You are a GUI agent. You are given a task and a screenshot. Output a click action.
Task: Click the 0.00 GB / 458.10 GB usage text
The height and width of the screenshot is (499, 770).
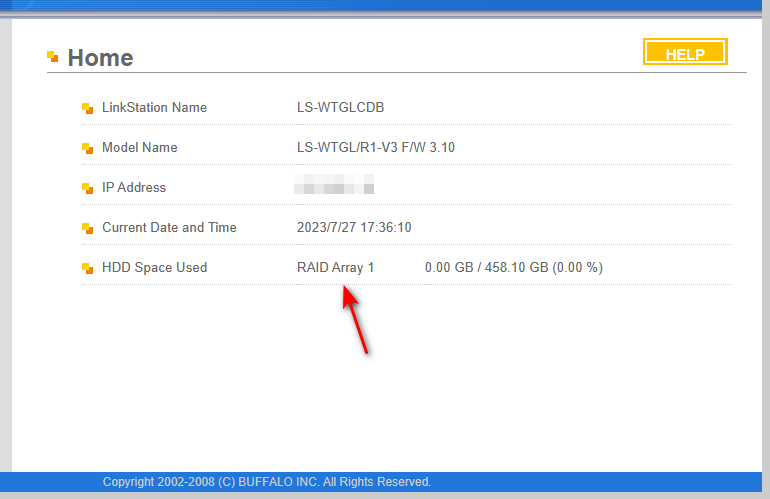[513, 267]
